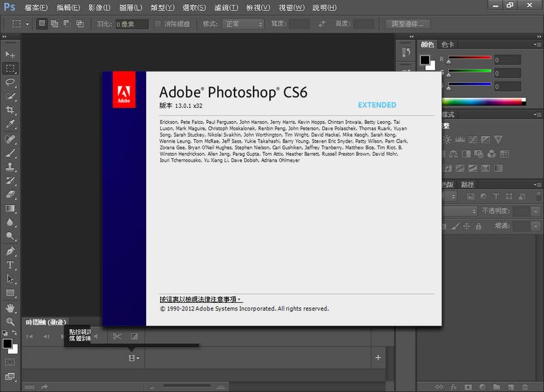
Task: Click the red R color slider
Action: [470, 58]
